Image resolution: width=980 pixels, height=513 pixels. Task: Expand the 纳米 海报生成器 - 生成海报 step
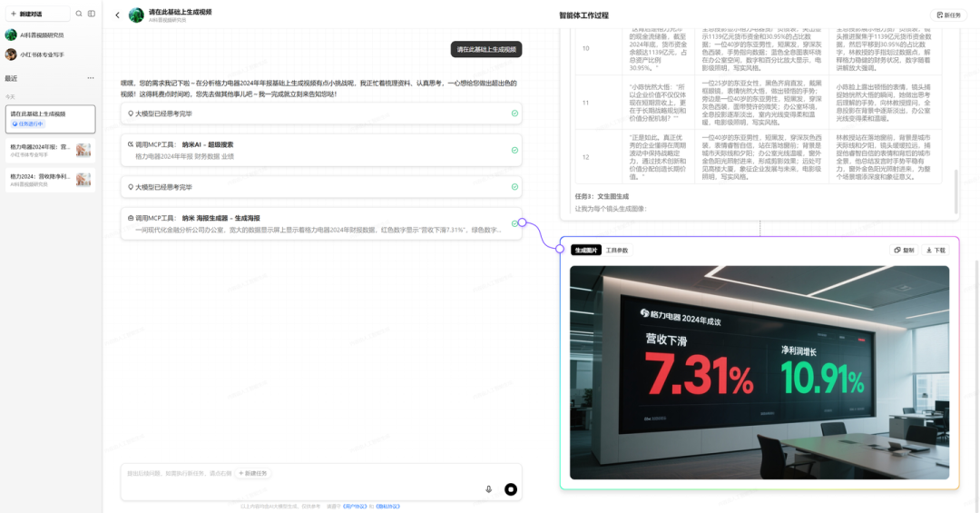click(321, 224)
